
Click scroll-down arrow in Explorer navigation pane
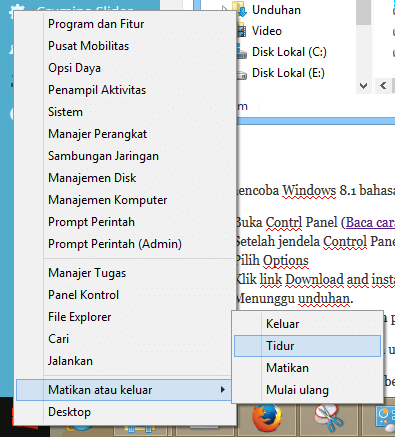pos(364,86)
